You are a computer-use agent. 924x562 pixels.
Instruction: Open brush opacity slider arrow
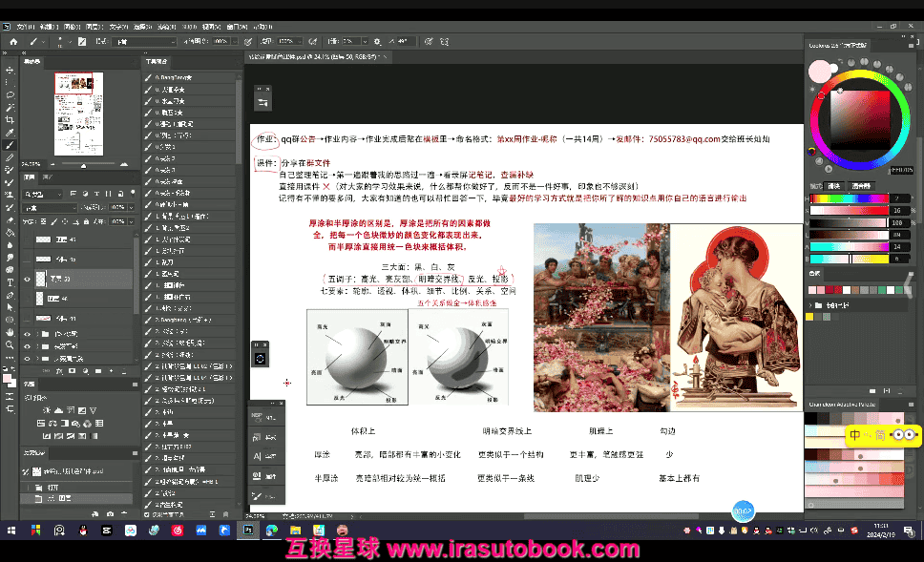point(234,41)
